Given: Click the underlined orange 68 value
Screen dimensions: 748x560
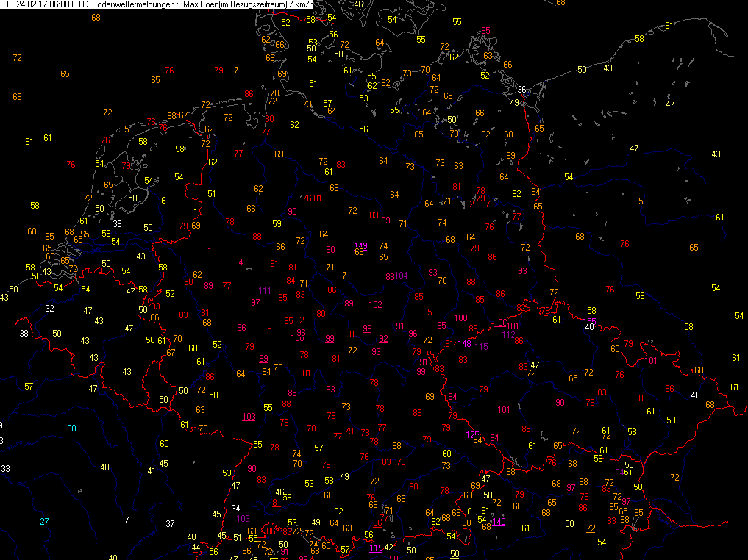Looking at the screenshot, I should pyautogui.click(x=710, y=405).
